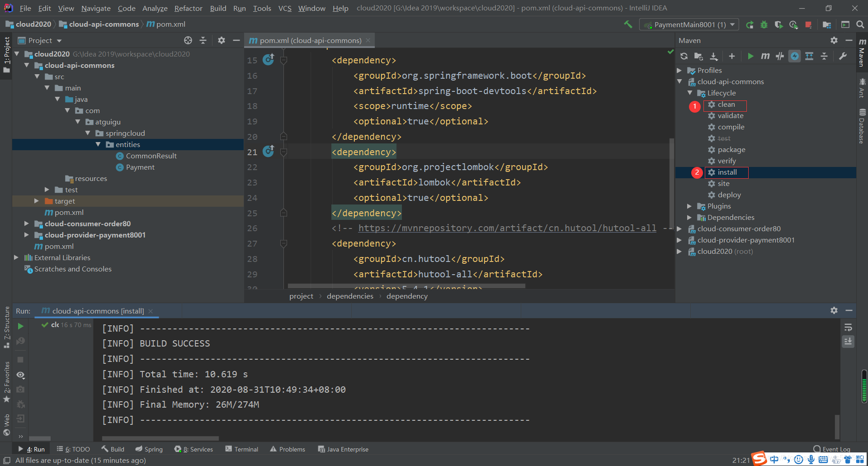The width and height of the screenshot is (868, 466).
Task: Click the Run Anything icon
Action: [845, 24]
